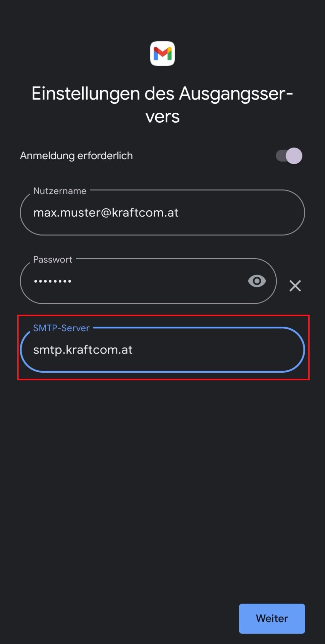Image resolution: width=325 pixels, height=644 pixels.
Task: Focus the Passwort input field
Action: [148, 281]
